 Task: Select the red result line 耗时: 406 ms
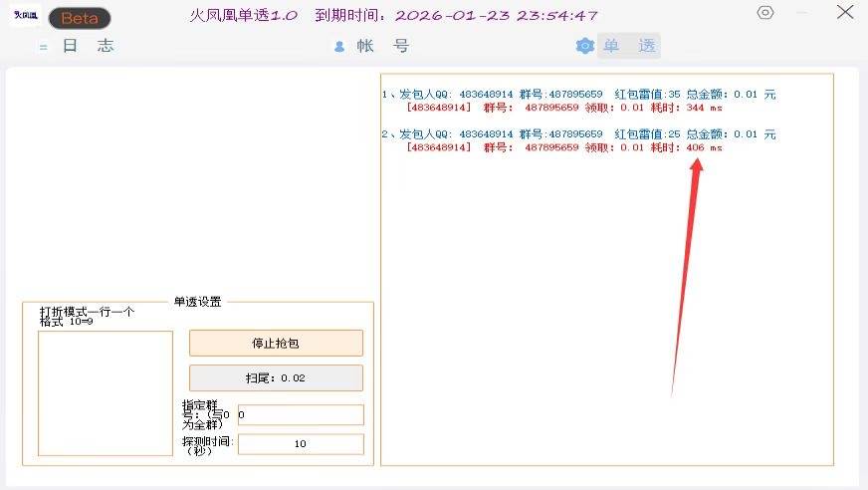(564, 147)
